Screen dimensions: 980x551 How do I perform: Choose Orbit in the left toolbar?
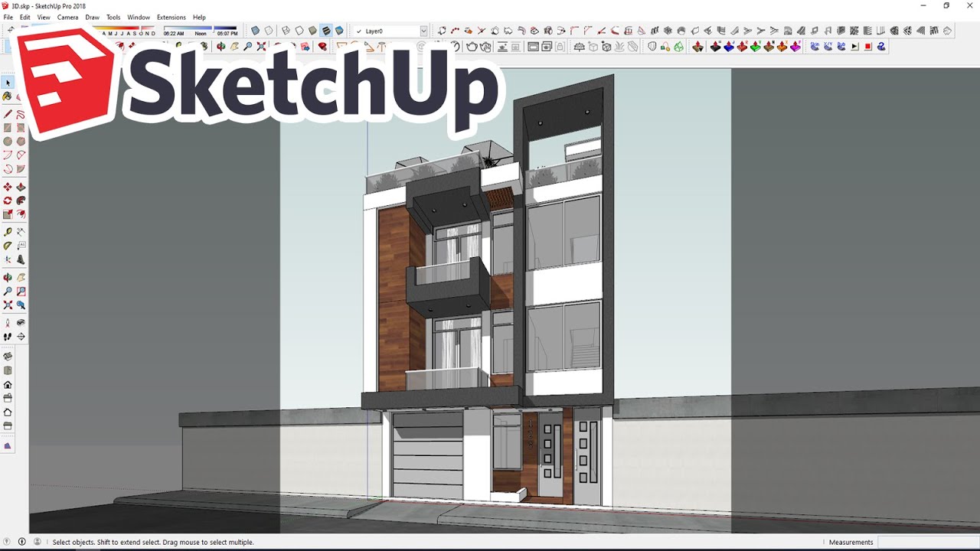(8, 277)
